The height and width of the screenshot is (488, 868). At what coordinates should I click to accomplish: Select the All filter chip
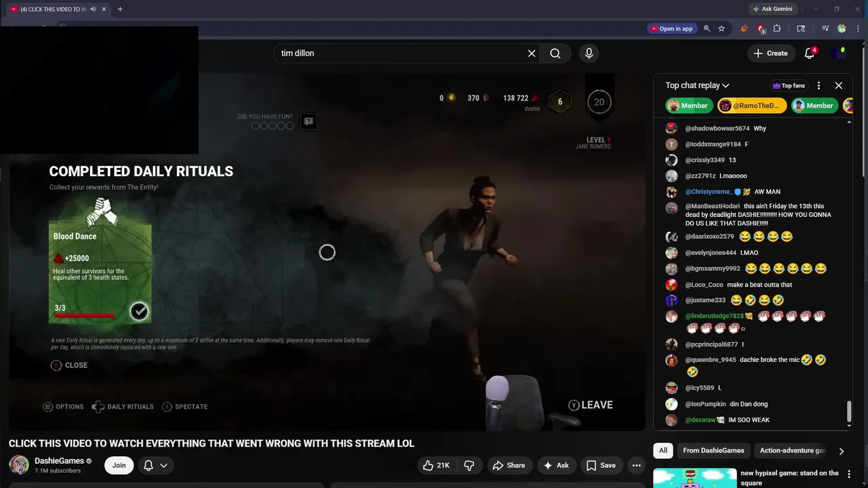663,451
